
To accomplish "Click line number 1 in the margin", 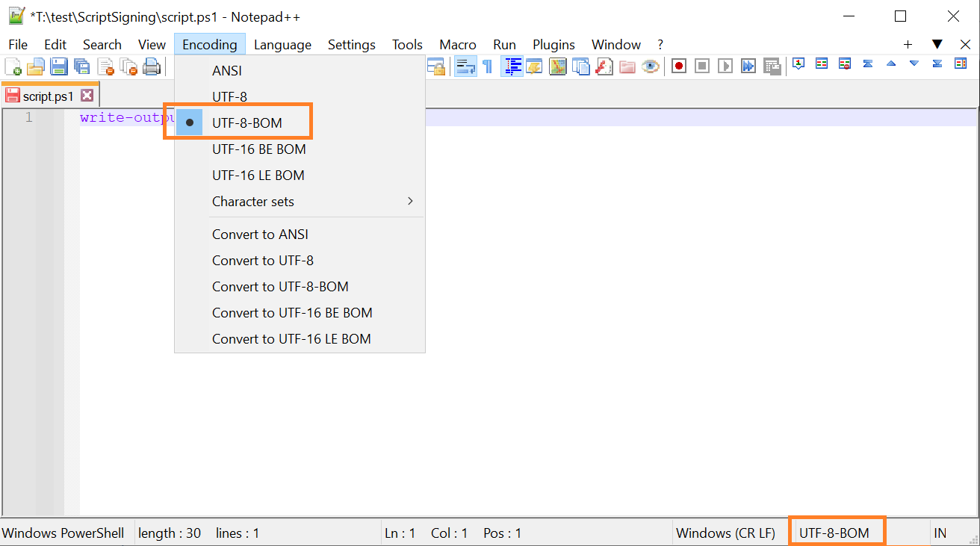I will 28,117.
